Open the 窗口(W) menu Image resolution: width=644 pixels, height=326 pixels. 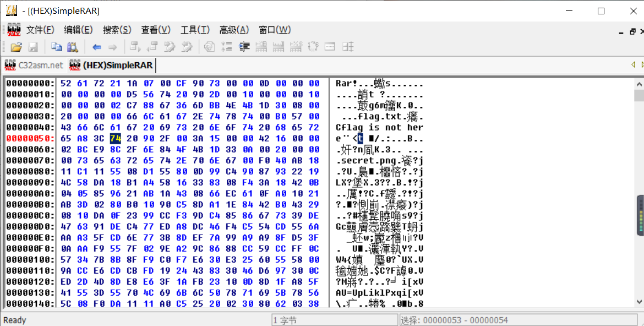tap(275, 30)
